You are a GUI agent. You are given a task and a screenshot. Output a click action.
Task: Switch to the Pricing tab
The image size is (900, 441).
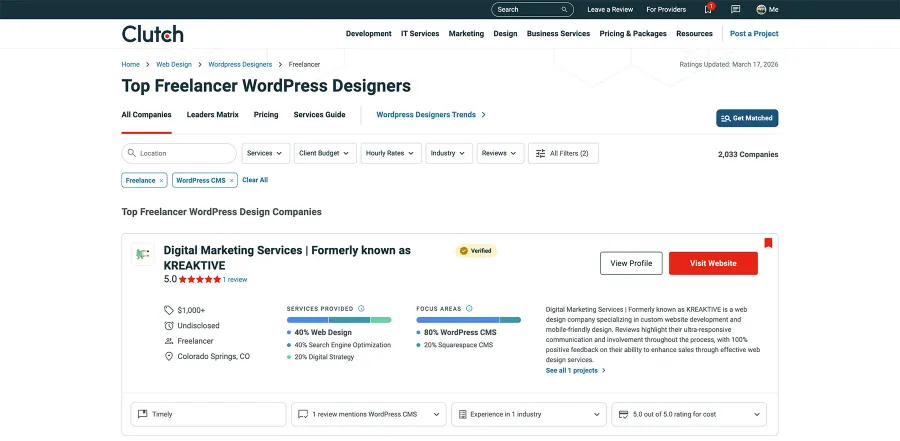coord(266,115)
